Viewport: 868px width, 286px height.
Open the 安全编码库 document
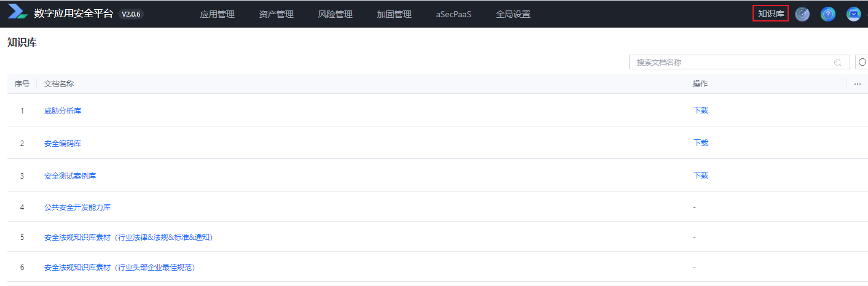pyautogui.click(x=63, y=144)
